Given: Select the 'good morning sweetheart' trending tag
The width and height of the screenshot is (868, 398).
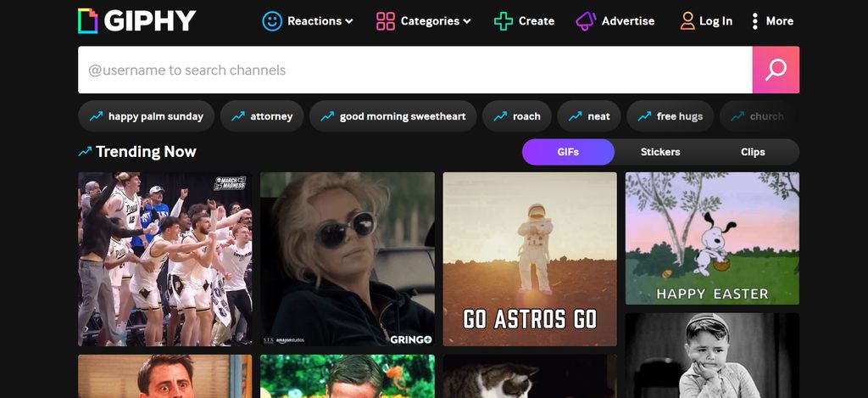Looking at the screenshot, I should point(392,116).
